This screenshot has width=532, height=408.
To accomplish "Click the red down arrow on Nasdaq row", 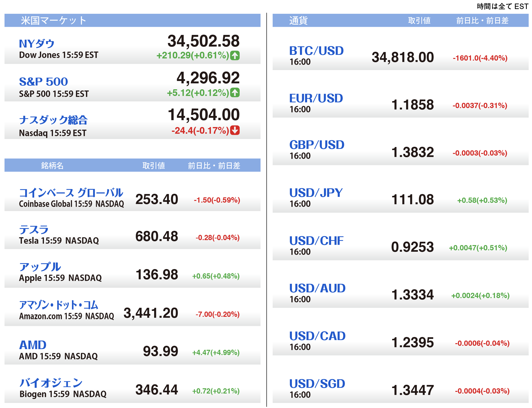I will click(235, 130).
